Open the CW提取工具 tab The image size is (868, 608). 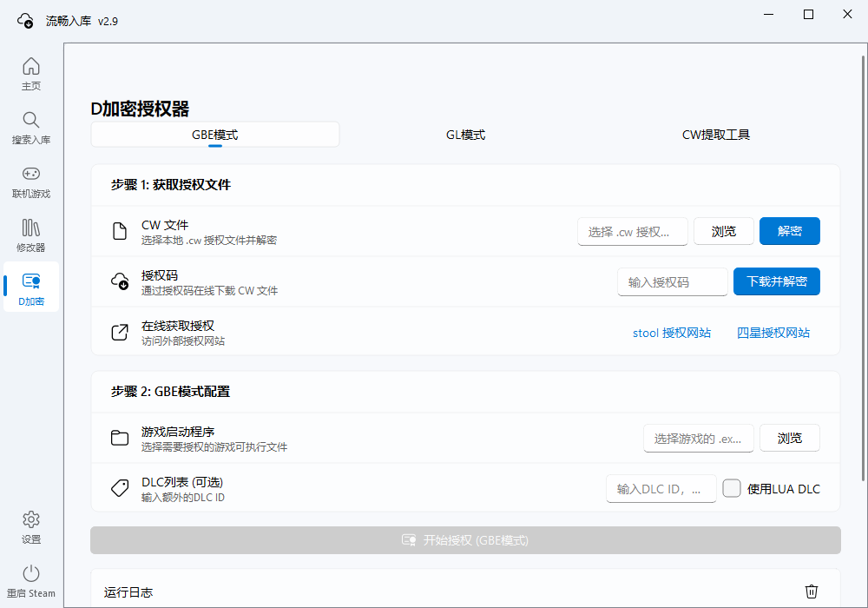tap(715, 135)
